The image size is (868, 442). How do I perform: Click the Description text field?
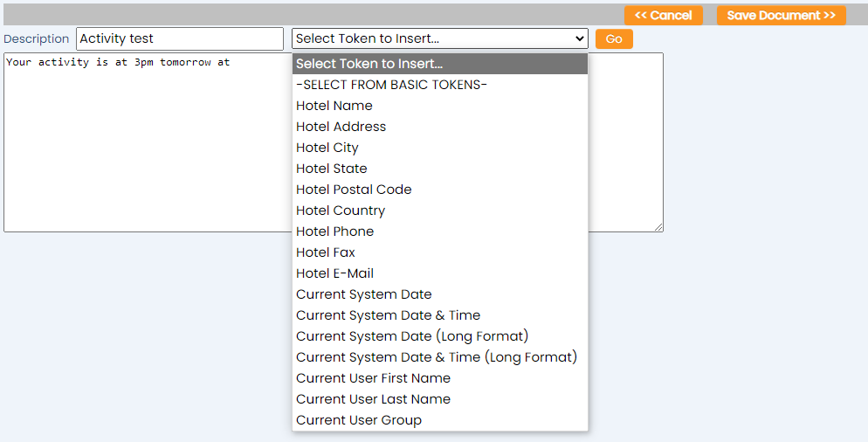tap(180, 38)
